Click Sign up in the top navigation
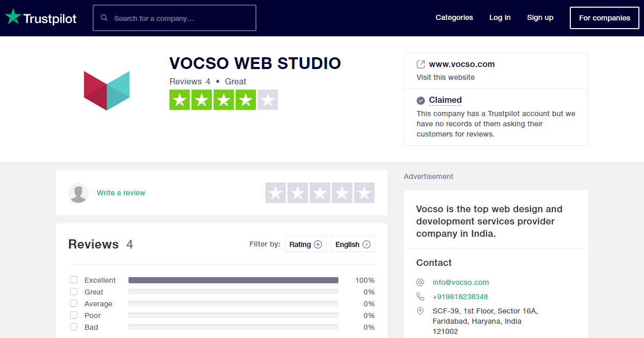Screen dimensions: 644x338 pos(540,17)
